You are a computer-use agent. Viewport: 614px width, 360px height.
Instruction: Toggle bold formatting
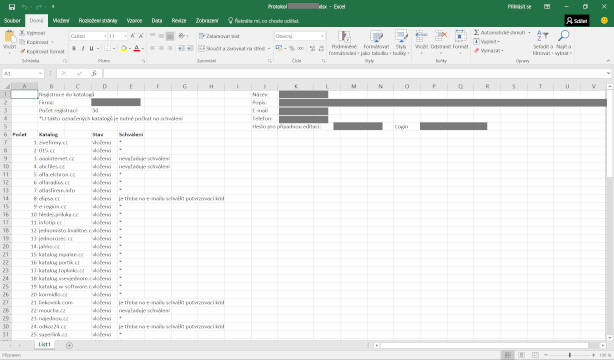point(74,48)
